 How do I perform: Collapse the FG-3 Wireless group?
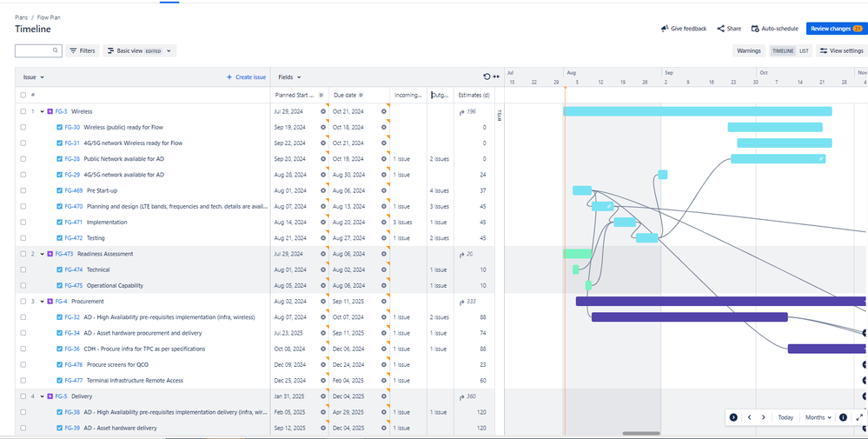pos(42,111)
